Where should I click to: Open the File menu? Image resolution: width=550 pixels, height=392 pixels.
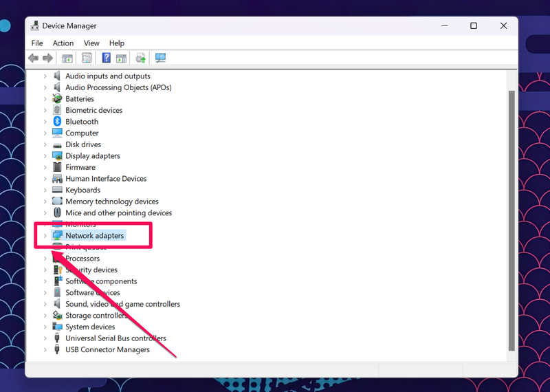point(37,43)
